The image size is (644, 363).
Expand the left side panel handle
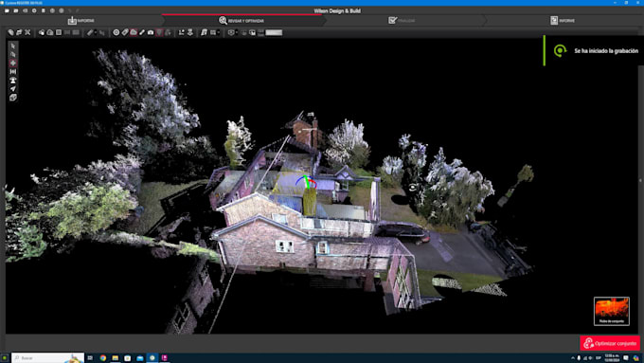coord(3,189)
